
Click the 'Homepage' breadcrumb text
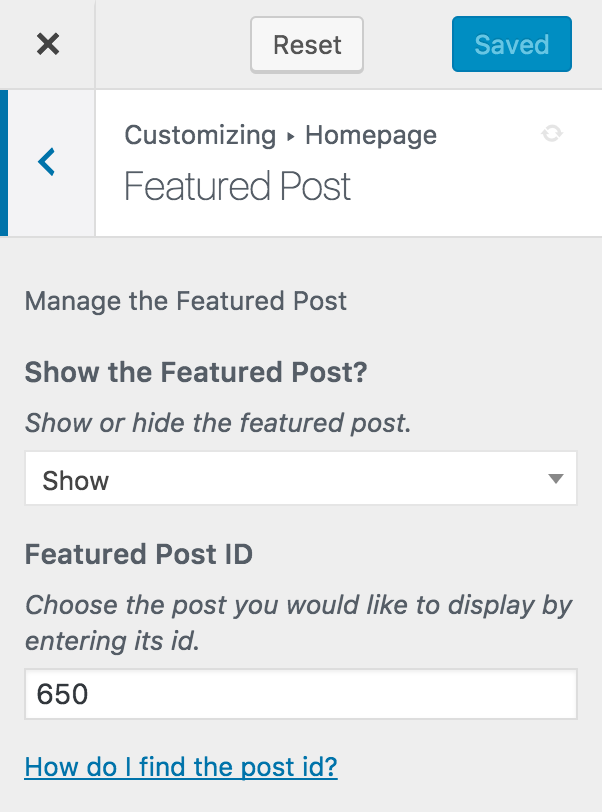pos(371,136)
